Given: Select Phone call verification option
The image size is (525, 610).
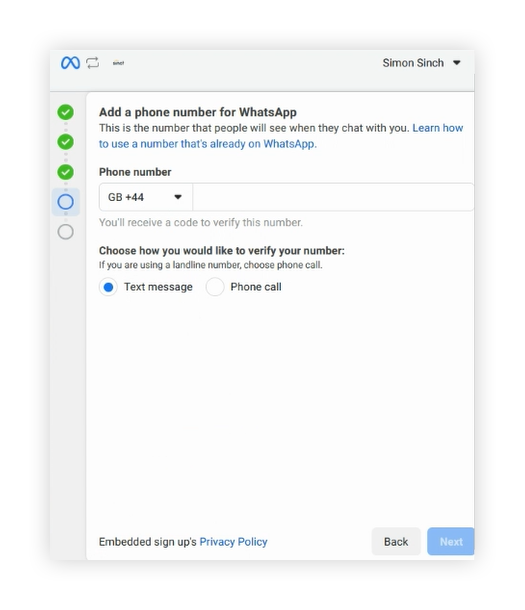Looking at the screenshot, I should pyautogui.click(x=215, y=287).
